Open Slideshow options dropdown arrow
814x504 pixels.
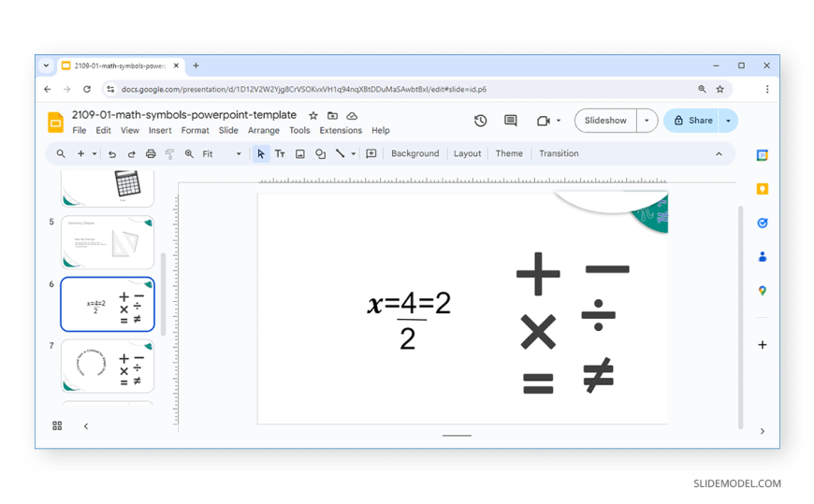647,121
